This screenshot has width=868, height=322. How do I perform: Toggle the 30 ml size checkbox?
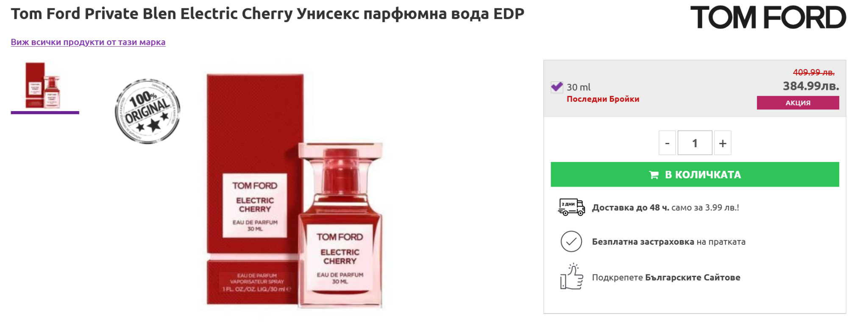(x=556, y=87)
